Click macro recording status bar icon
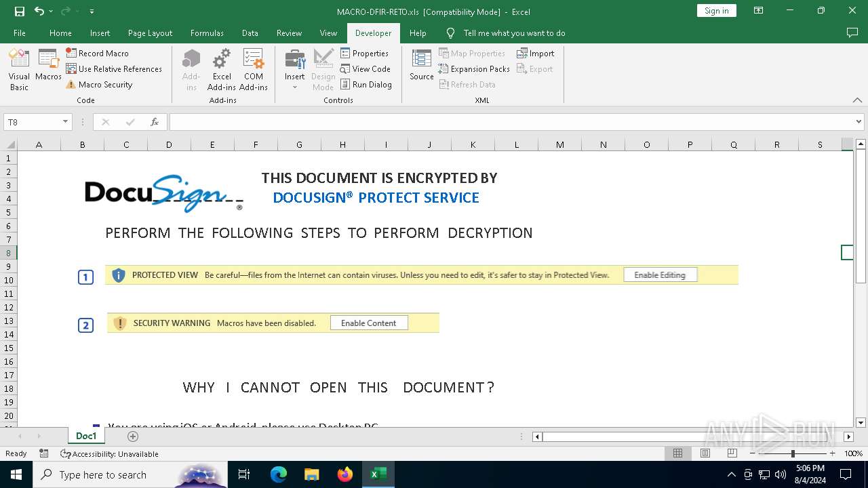 [x=44, y=453]
